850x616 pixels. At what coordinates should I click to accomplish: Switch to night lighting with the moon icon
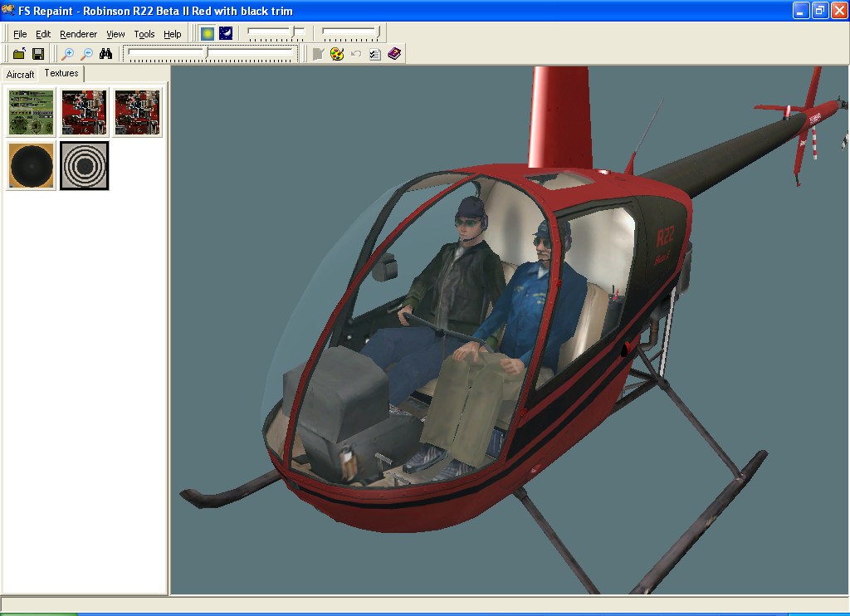226,33
